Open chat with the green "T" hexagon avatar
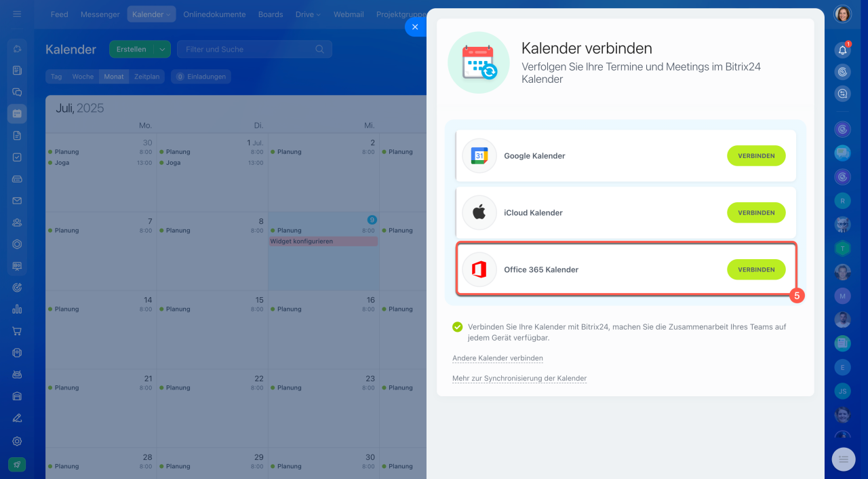The height and width of the screenshot is (479, 868). click(843, 248)
